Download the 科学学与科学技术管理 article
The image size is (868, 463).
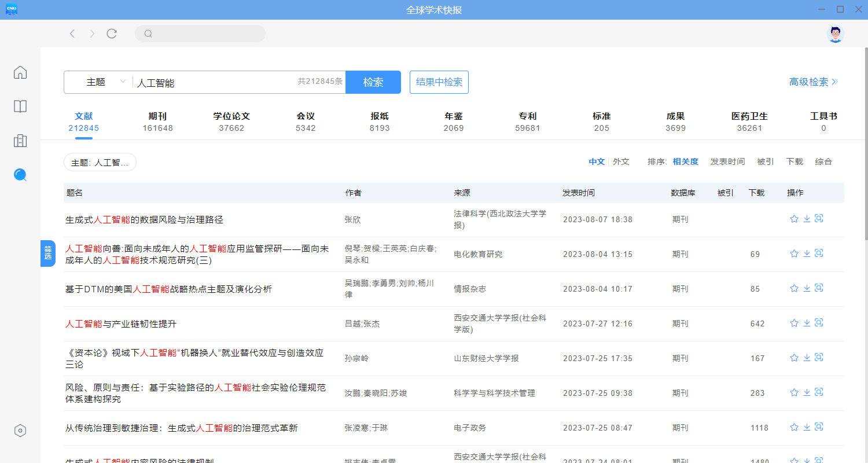pos(807,392)
